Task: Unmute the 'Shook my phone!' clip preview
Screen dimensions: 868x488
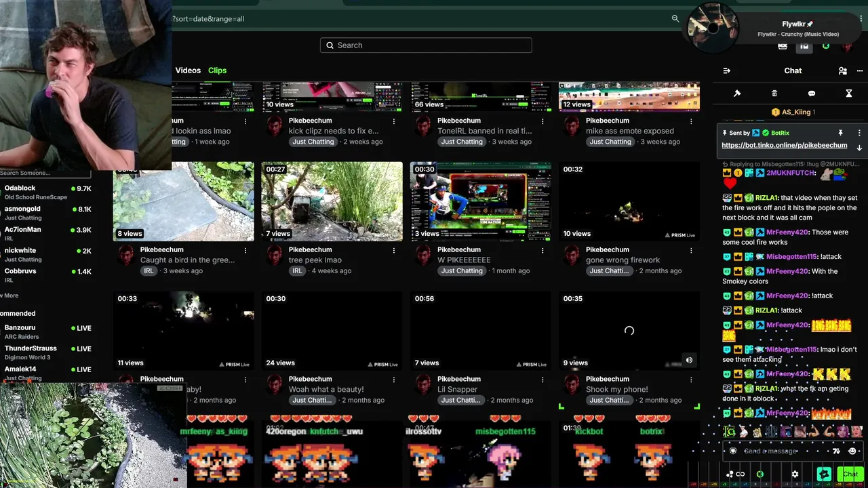Action: point(689,361)
